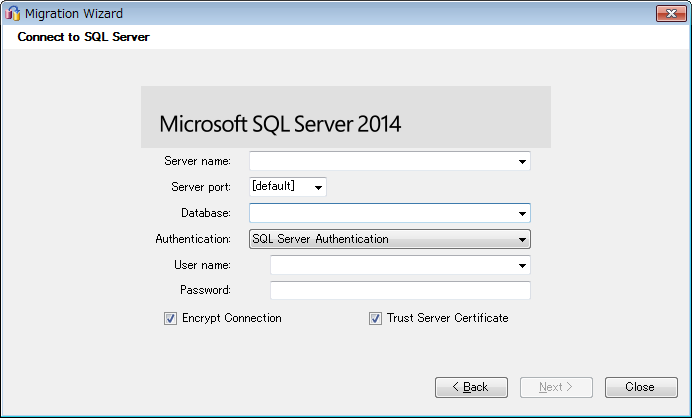Open the Server name dropdown arrow
This screenshot has width=692, height=418.
pos(522,162)
